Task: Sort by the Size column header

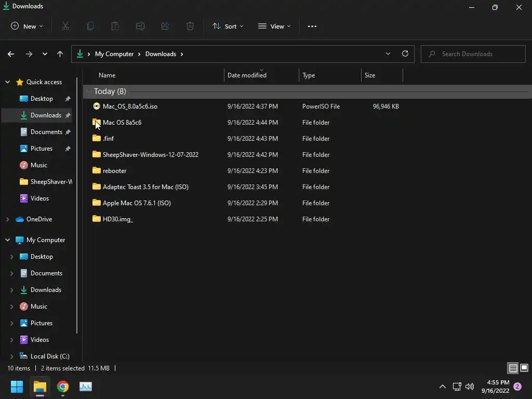Action: (x=370, y=75)
